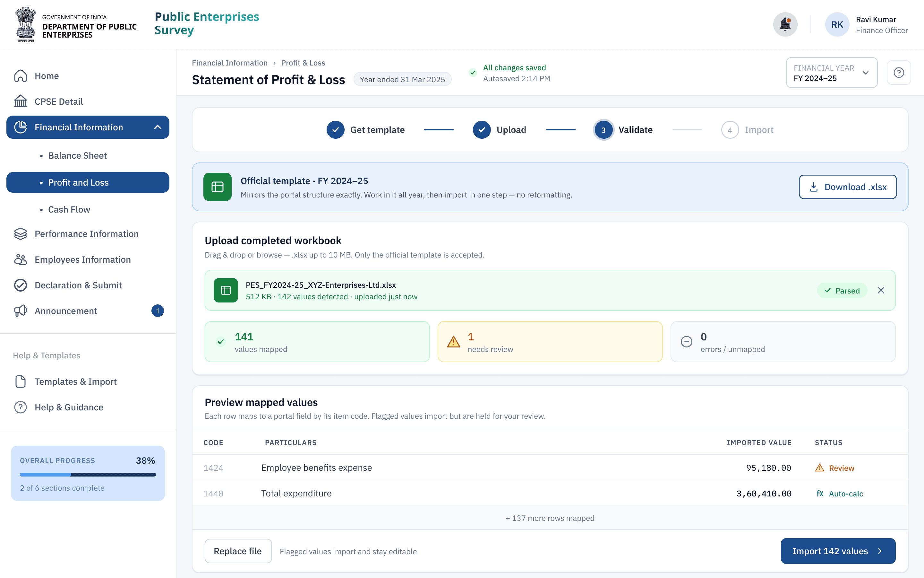
Task: Click the code 1424 cell
Action: click(213, 468)
